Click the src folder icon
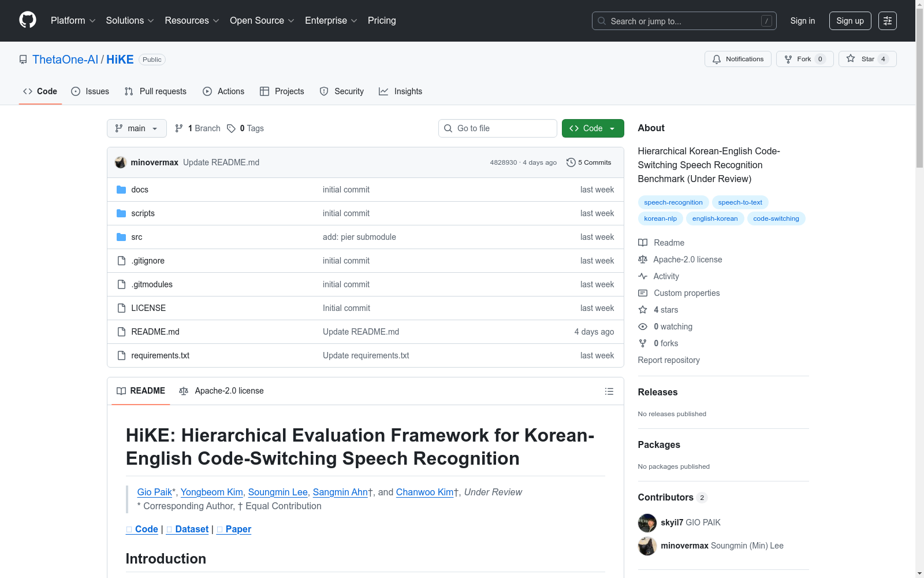Image resolution: width=924 pixels, height=578 pixels. coord(121,237)
